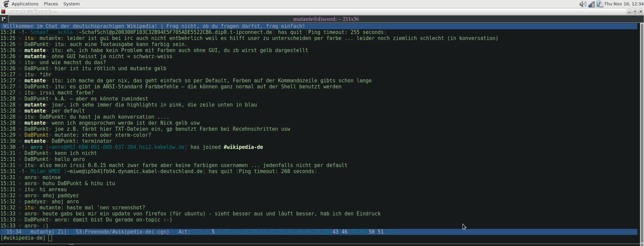The height and width of the screenshot is (246, 644).
Task: Open the clock showing Thu Nov 16
Action: click(x=624, y=4)
